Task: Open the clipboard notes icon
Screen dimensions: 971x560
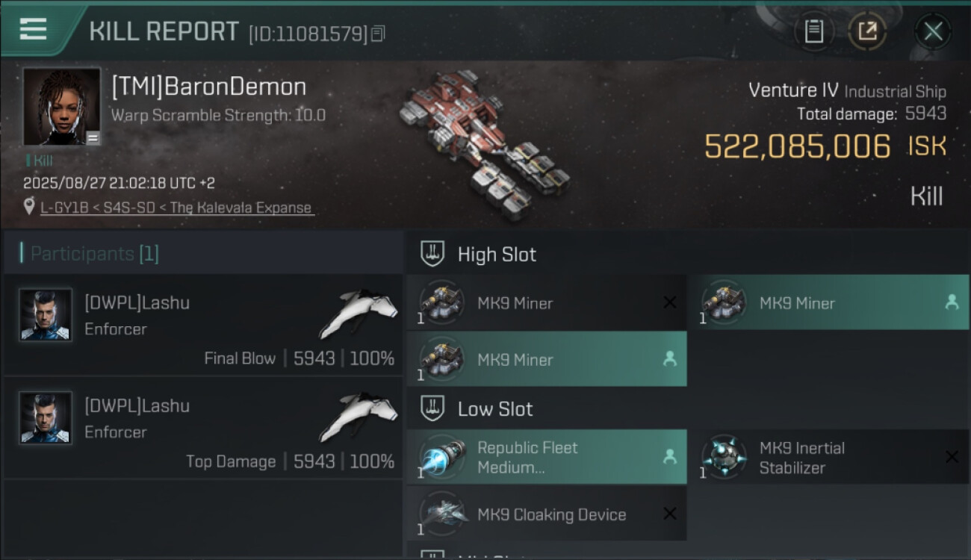Action: [x=813, y=31]
